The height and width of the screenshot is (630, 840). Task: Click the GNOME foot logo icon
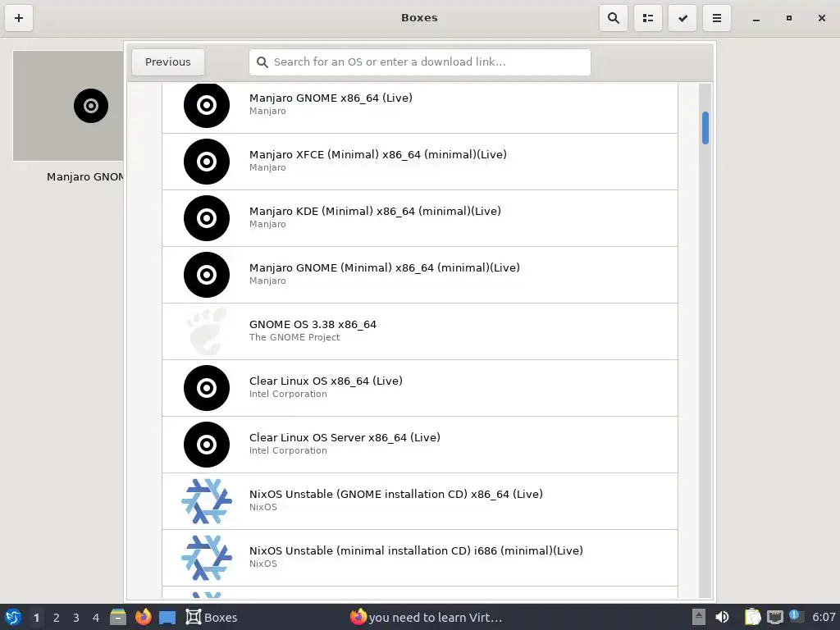207,331
